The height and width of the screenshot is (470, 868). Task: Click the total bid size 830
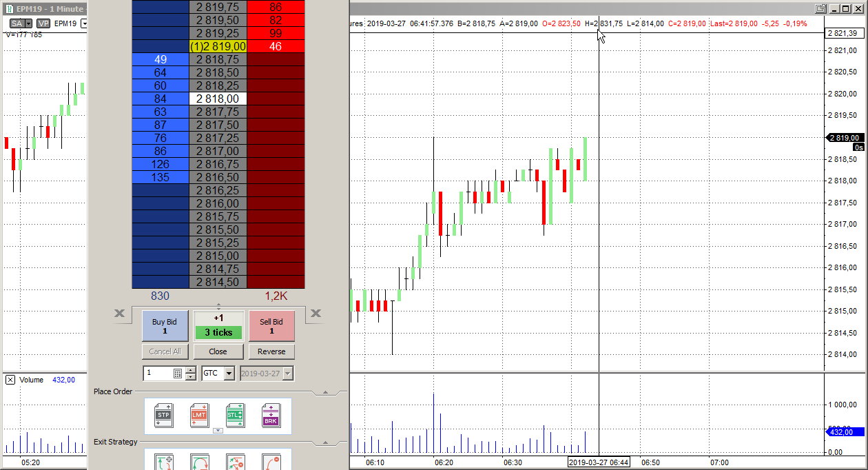click(160, 296)
